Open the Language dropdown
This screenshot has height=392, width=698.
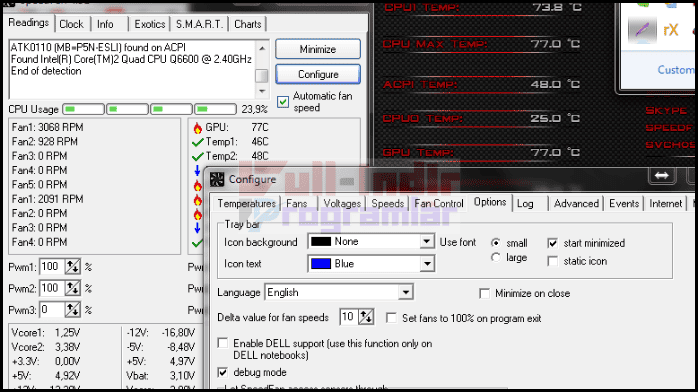(406, 293)
